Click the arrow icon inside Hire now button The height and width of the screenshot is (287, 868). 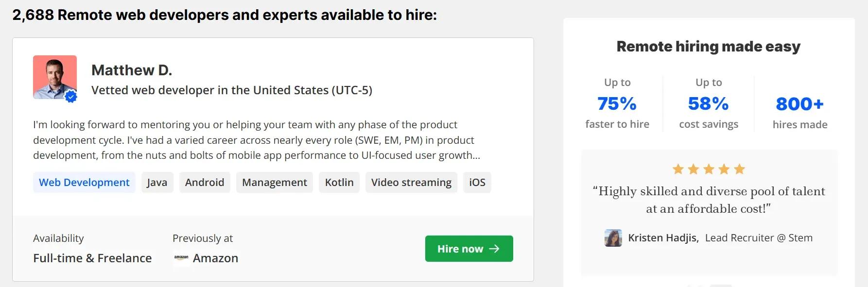pos(495,249)
